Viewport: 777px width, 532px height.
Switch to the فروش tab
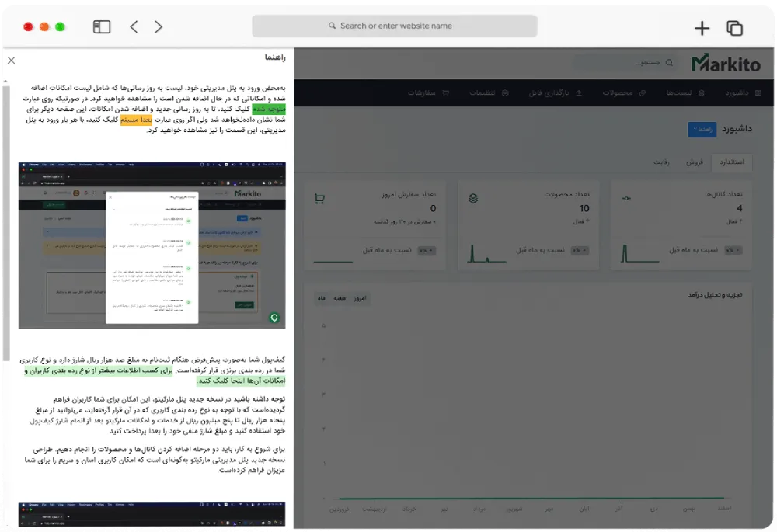(694, 162)
